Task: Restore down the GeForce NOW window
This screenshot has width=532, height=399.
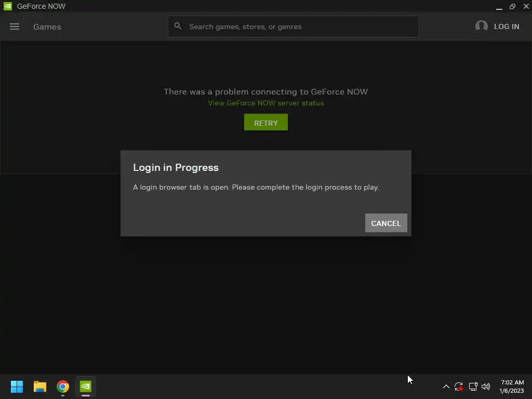Action: click(513, 6)
